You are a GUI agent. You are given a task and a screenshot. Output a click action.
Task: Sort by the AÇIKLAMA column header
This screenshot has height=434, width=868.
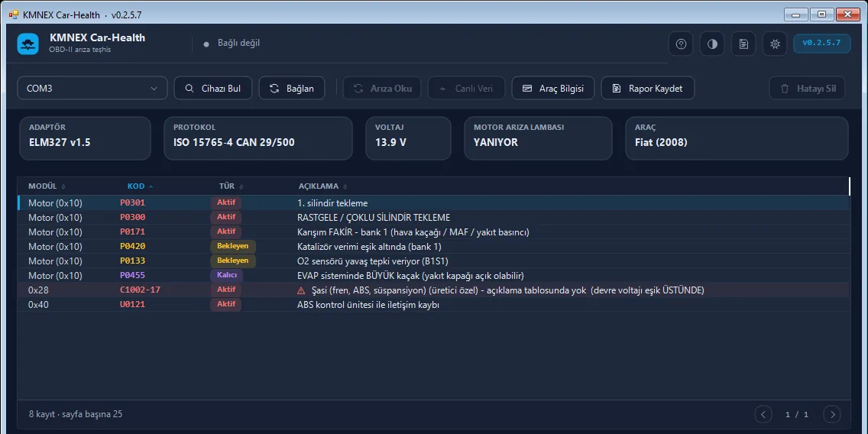pos(323,186)
